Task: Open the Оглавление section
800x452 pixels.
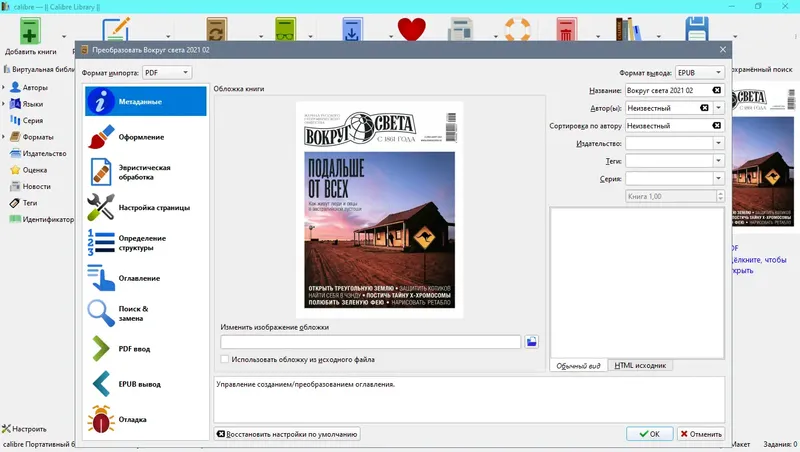Action: [x=146, y=278]
